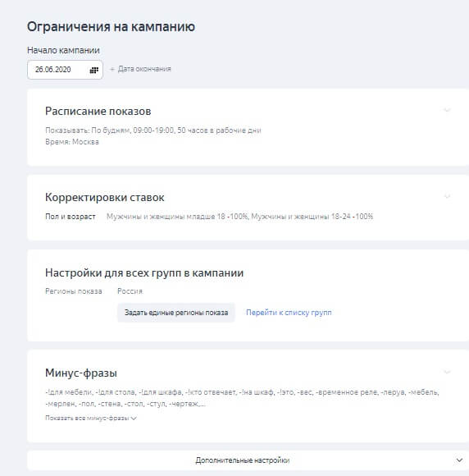Click the 'Время: Москва' text
The height and width of the screenshot is (476, 469).
point(72,142)
